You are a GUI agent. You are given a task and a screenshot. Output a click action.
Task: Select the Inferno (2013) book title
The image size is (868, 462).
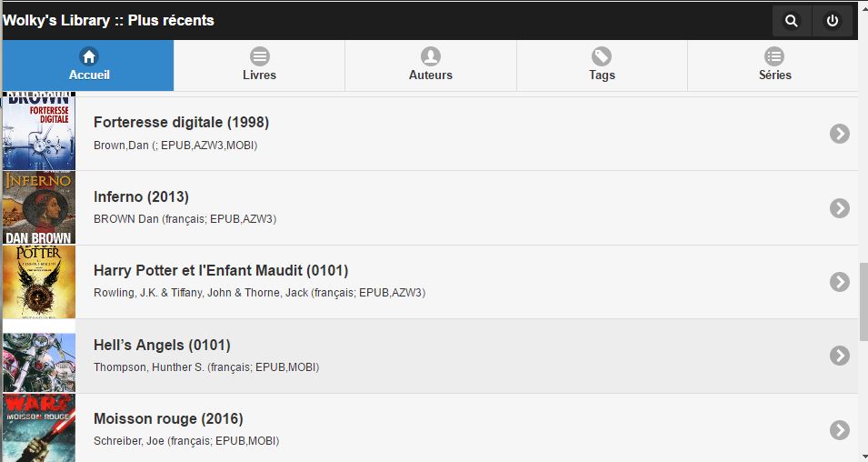pyautogui.click(x=141, y=197)
